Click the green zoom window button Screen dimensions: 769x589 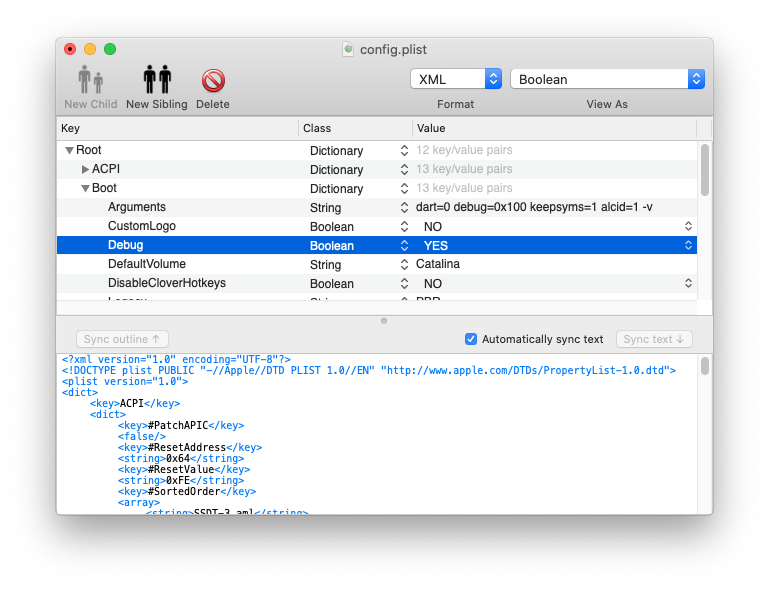(110, 49)
